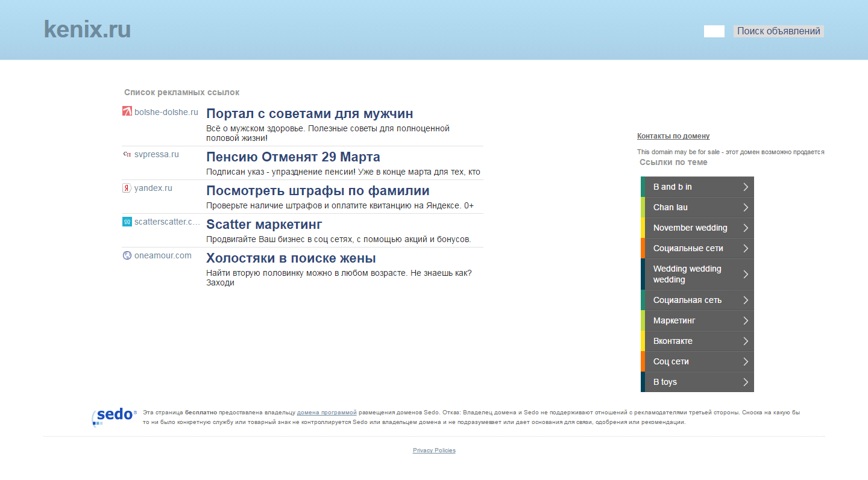Click the chevron on 'Wedding wedding wedding'
The width and height of the screenshot is (868, 480).
(x=746, y=274)
